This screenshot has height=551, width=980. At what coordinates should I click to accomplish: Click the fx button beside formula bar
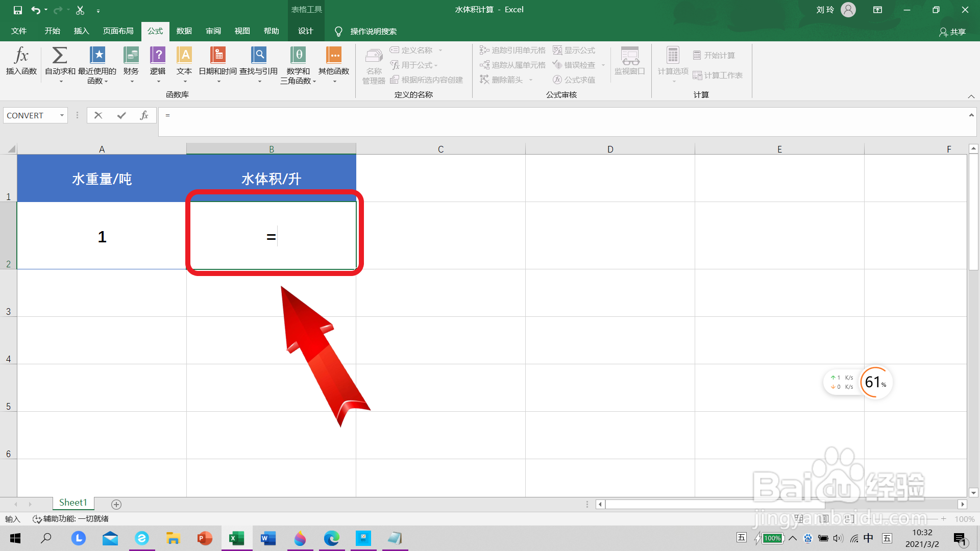pyautogui.click(x=144, y=115)
